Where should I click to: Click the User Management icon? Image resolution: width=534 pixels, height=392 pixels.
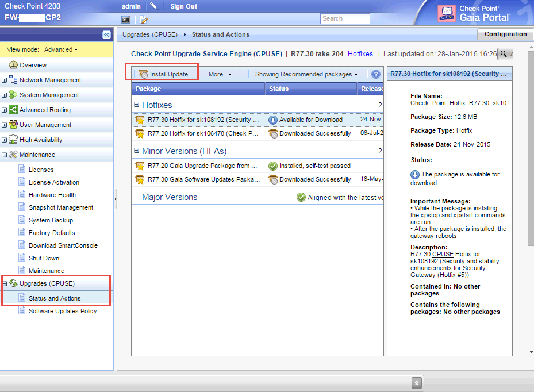coord(13,125)
